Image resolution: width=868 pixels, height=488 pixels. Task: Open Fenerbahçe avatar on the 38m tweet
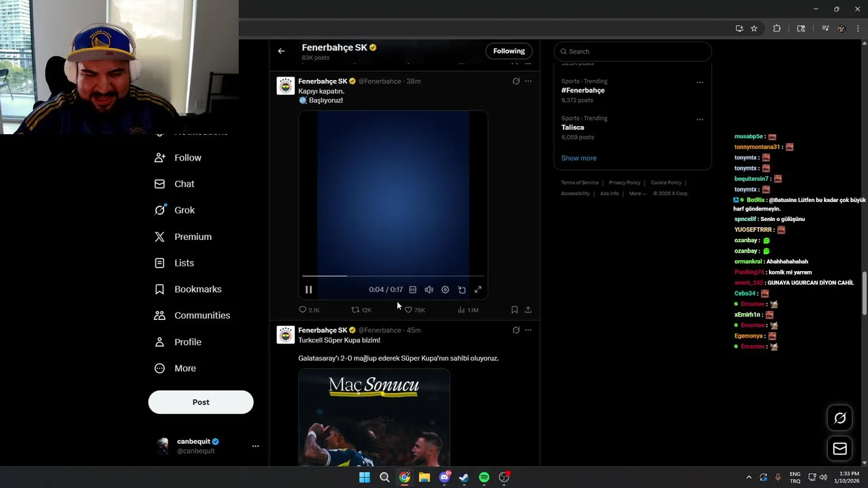(285, 86)
